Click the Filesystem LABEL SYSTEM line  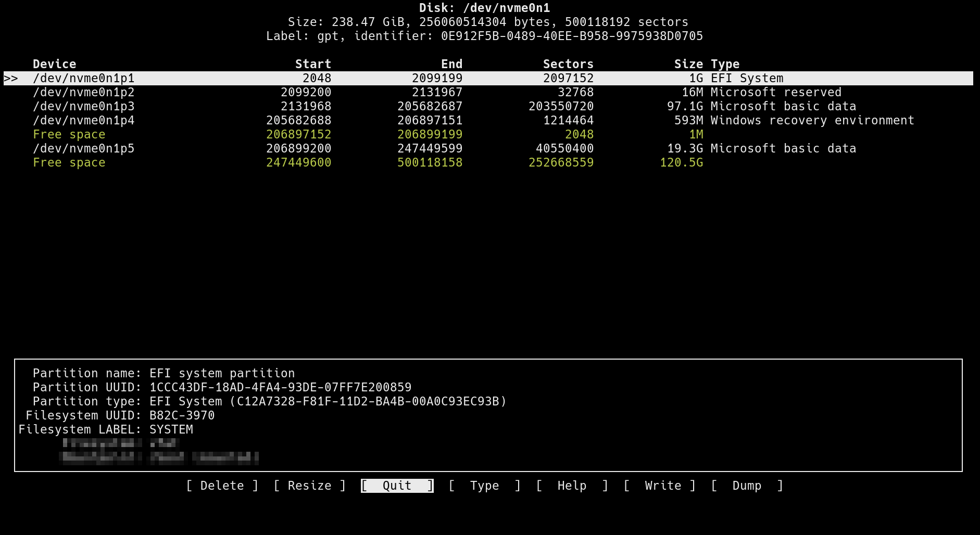(106, 429)
